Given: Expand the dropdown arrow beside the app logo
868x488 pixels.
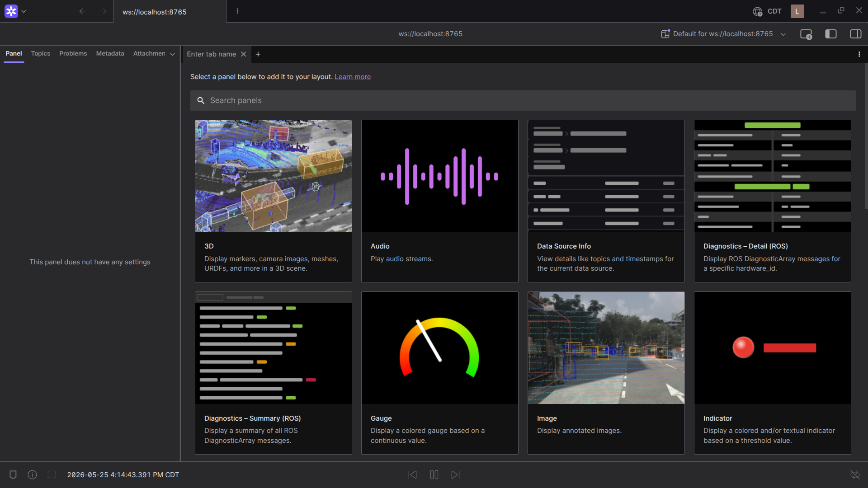Looking at the screenshot, I should pyautogui.click(x=24, y=11).
